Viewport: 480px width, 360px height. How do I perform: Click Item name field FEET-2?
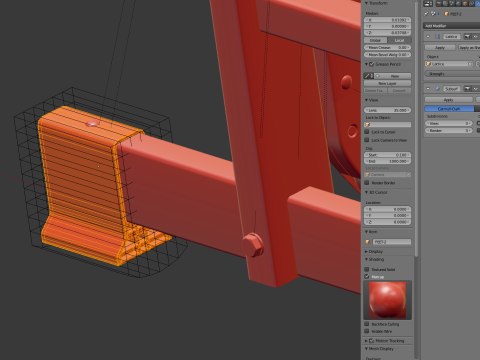tap(391, 242)
